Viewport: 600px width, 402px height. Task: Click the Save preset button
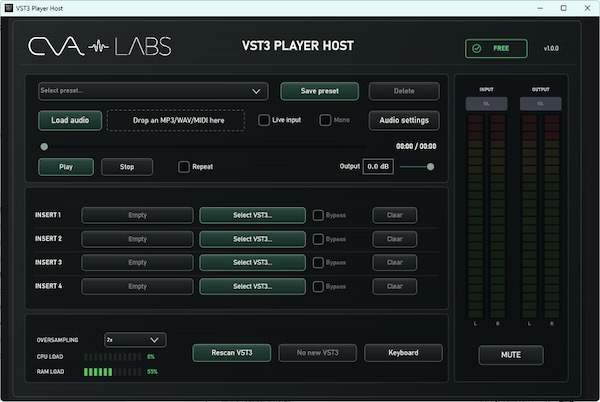point(320,91)
